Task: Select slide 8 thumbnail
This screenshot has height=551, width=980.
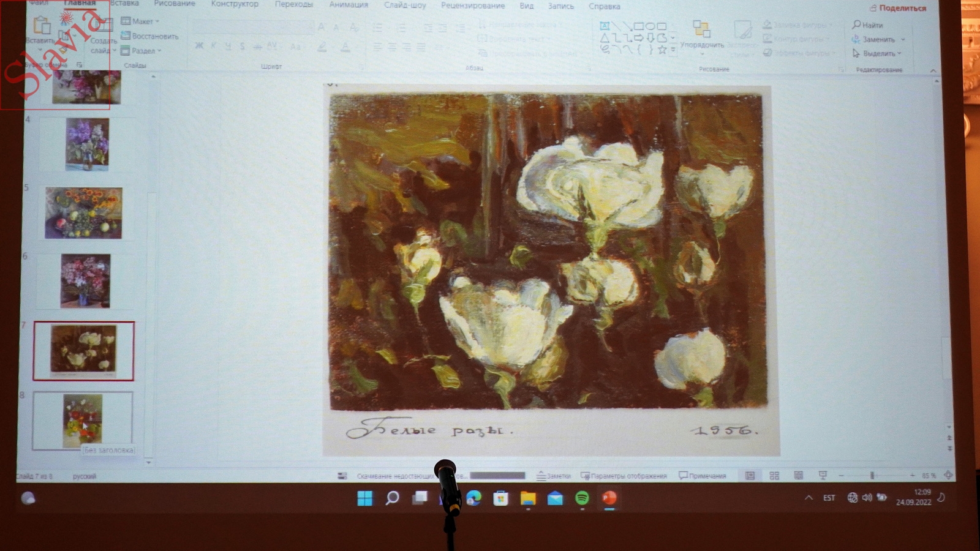Action: [83, 421]
